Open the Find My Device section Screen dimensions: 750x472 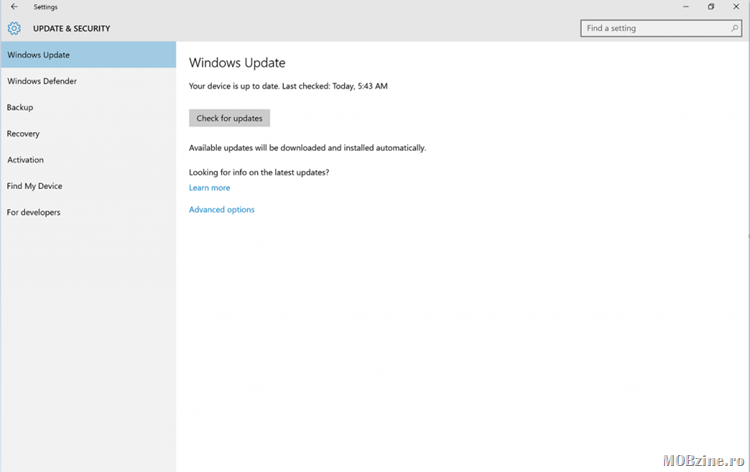pyautogui.click(x=88, y=186)
